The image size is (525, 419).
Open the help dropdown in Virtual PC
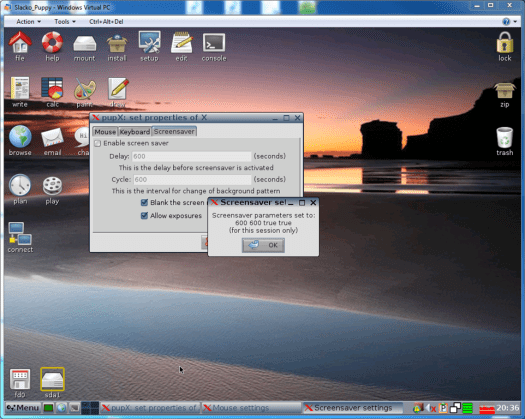[510, 21]
